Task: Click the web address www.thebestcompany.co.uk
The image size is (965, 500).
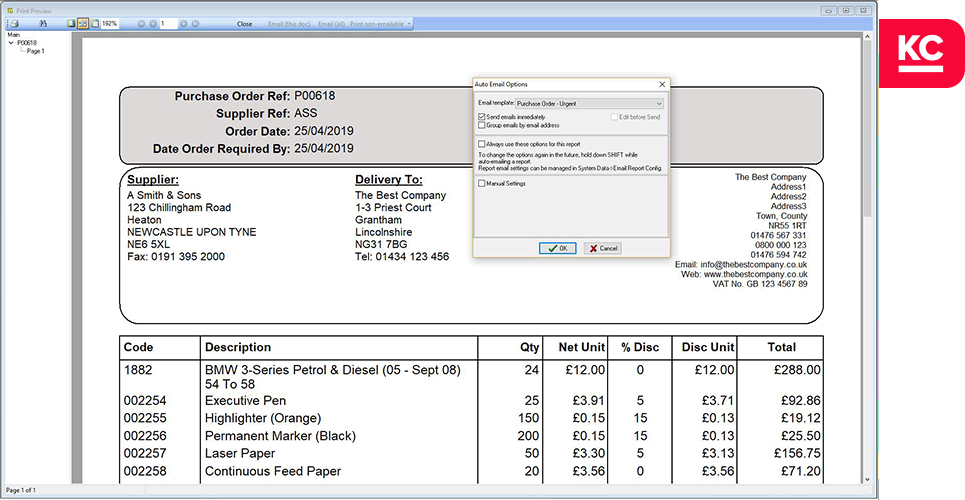Action: click(x=756, y=275)
